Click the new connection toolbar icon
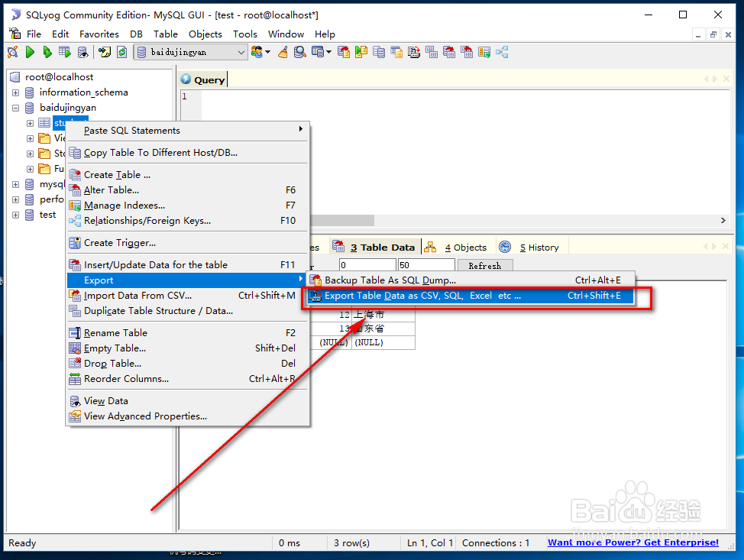This screenshot has width=744, height=560. 13,52
